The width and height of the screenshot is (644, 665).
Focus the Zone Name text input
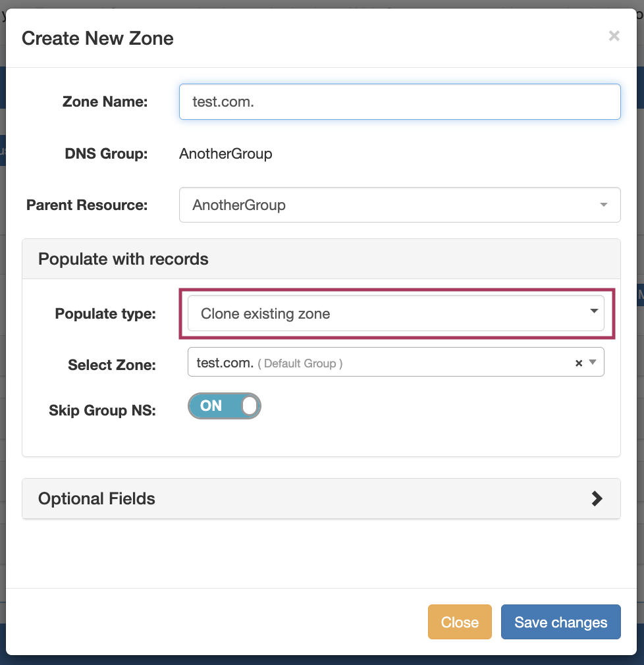click(x=399, y=102)
